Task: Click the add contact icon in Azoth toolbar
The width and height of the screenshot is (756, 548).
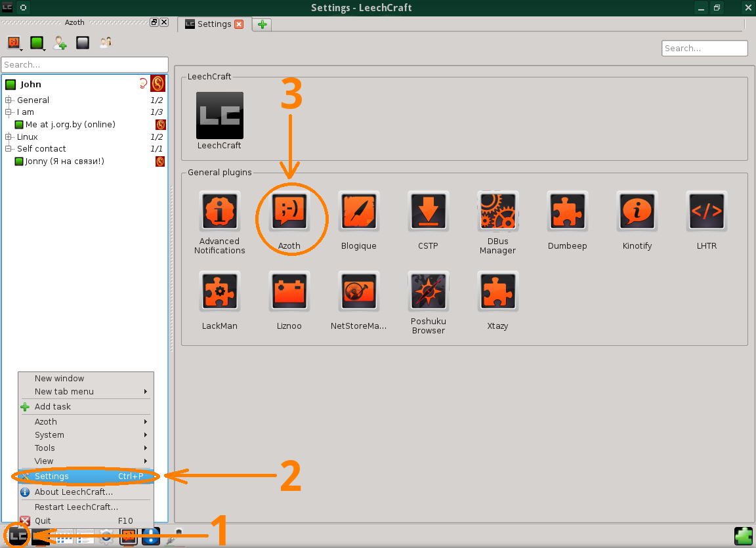Action: tap(60, 43)
